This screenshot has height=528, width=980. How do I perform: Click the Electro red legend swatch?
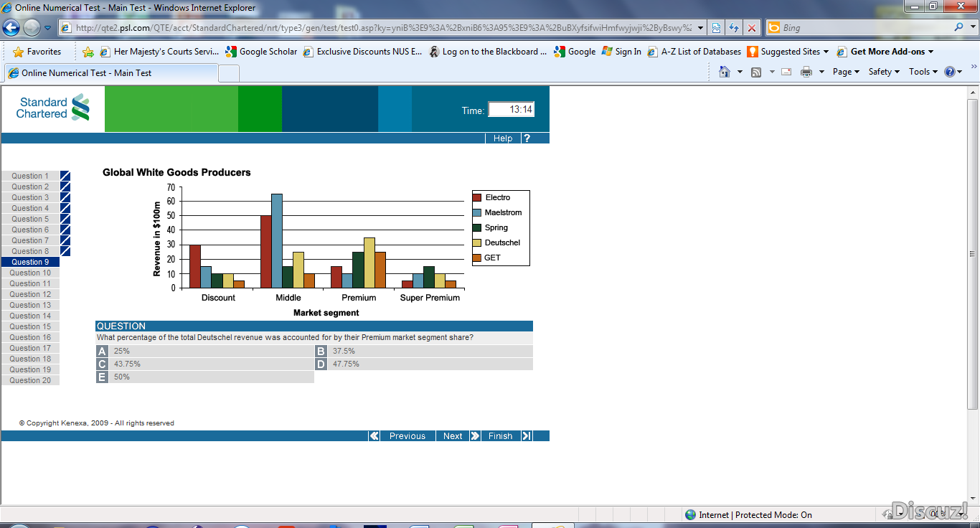click(476, 197)
